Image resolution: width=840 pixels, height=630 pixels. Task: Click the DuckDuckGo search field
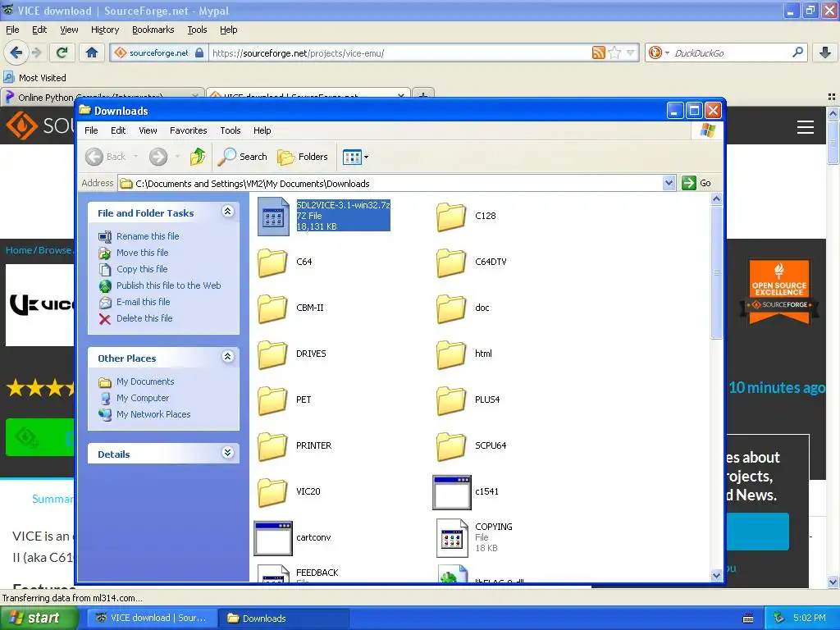coord(731,52)
